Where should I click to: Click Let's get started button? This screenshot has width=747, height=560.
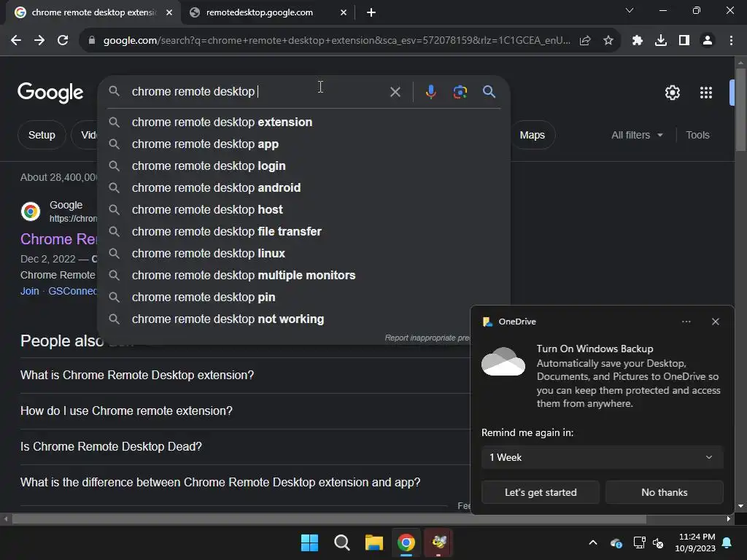pyautogui.click(x=541, y=492)
